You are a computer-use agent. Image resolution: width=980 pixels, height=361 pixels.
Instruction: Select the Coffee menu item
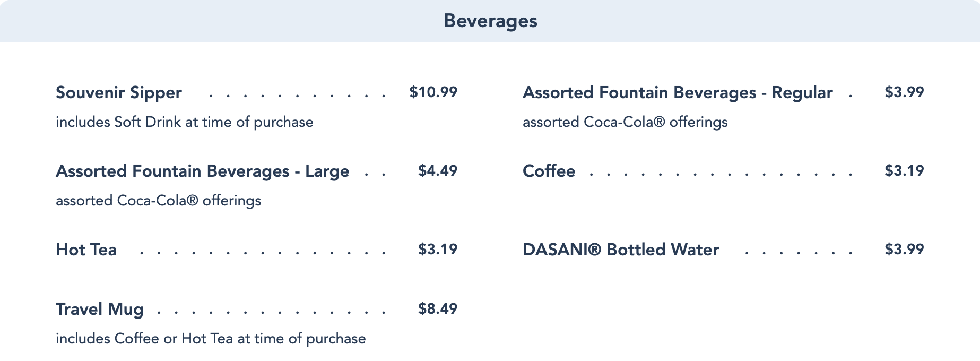(x=549, y=171)
